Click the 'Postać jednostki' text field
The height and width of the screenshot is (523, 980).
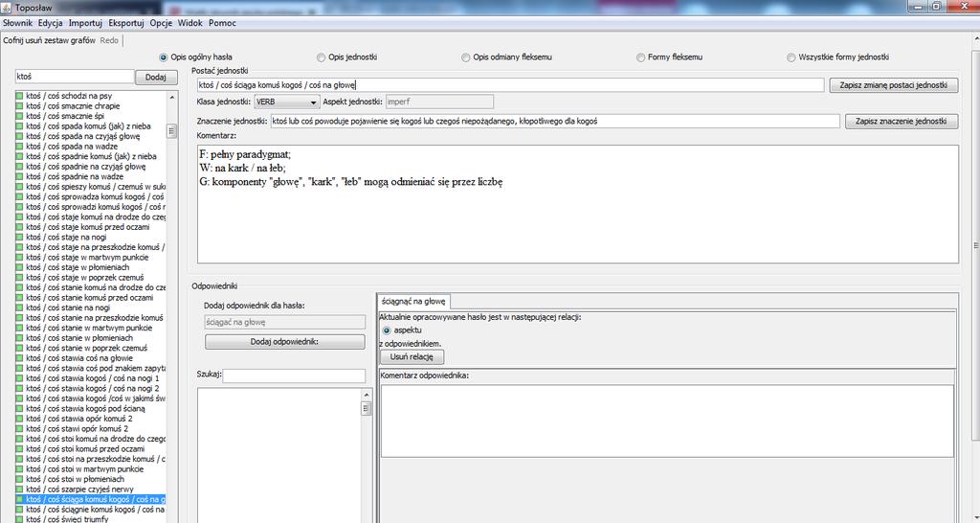(x=511, y=85)
